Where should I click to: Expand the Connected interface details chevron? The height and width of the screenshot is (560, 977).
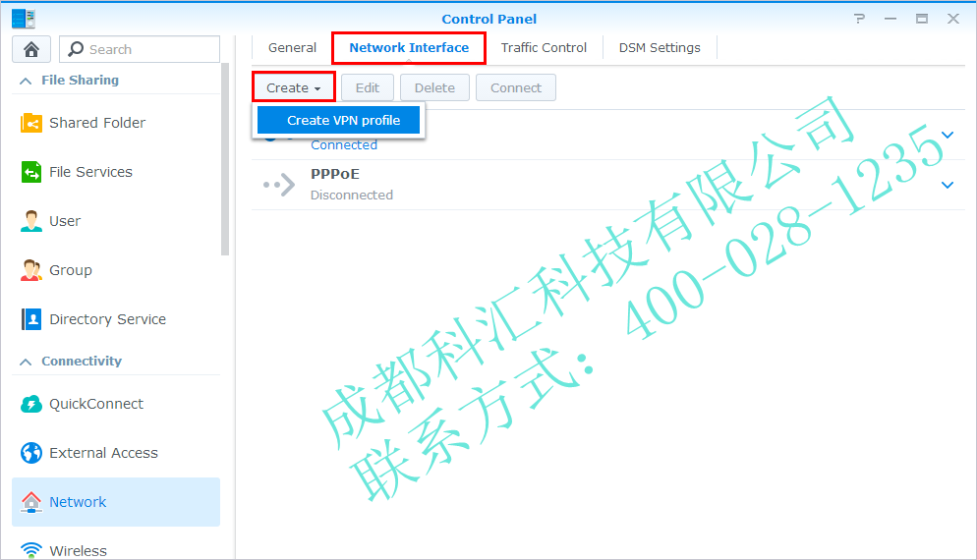948,135
